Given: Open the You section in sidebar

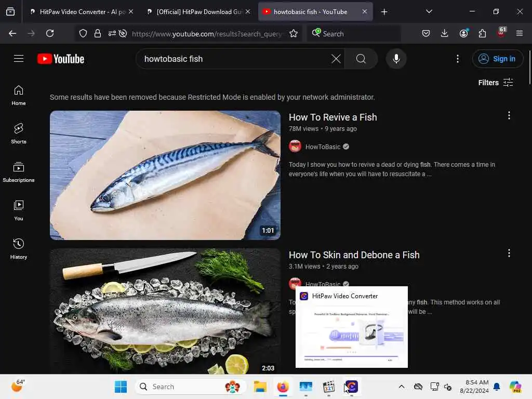Looking at the screenshot, I should tap(19, 211).
